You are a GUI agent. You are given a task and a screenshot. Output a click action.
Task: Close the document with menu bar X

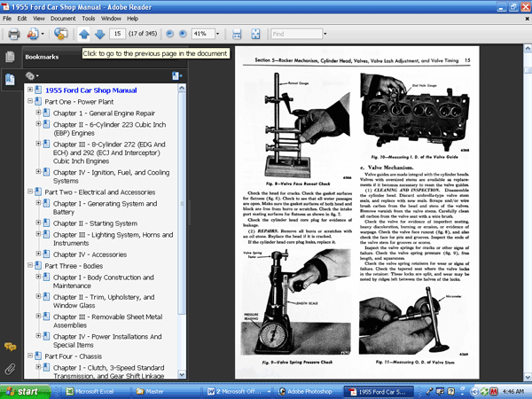click(528, 19)
